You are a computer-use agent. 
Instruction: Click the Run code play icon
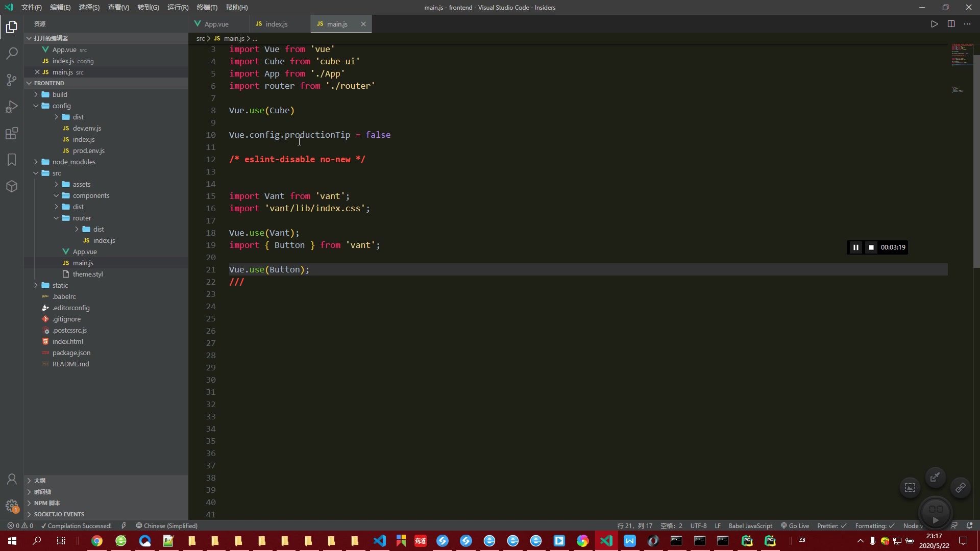(x=934, y=24)
